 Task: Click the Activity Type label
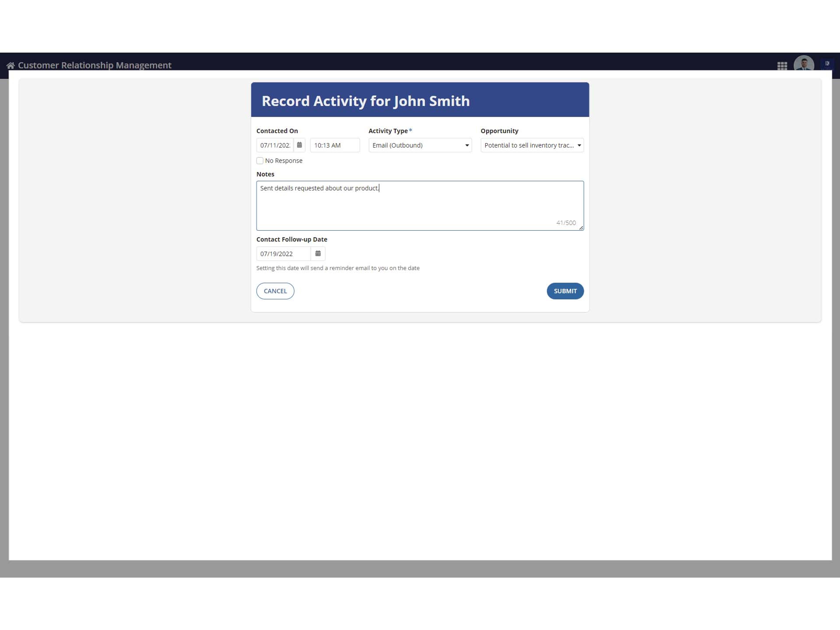(388, 131)
